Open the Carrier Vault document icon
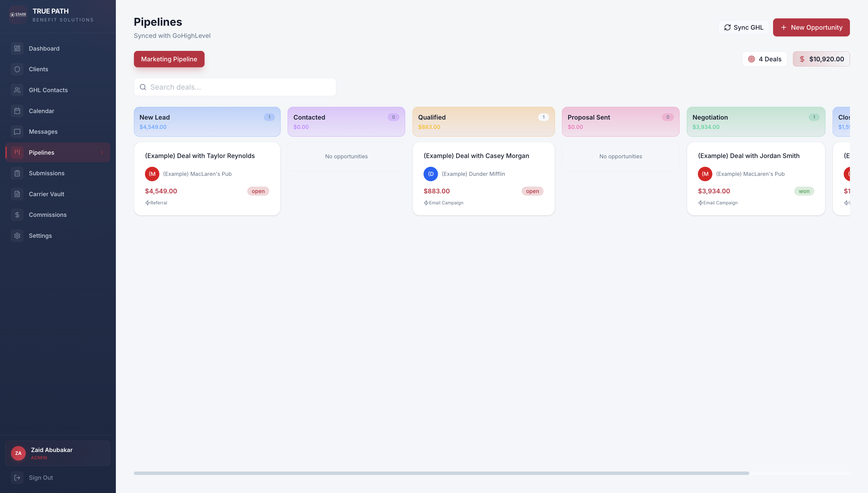This screenshot has height=493, width=868. click(x=17, y=194)
